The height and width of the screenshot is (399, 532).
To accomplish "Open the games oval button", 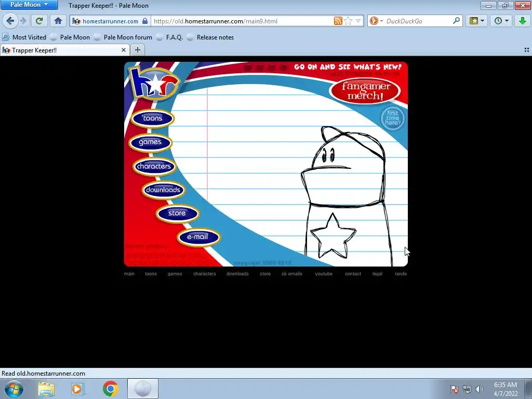I will point(150,142).
